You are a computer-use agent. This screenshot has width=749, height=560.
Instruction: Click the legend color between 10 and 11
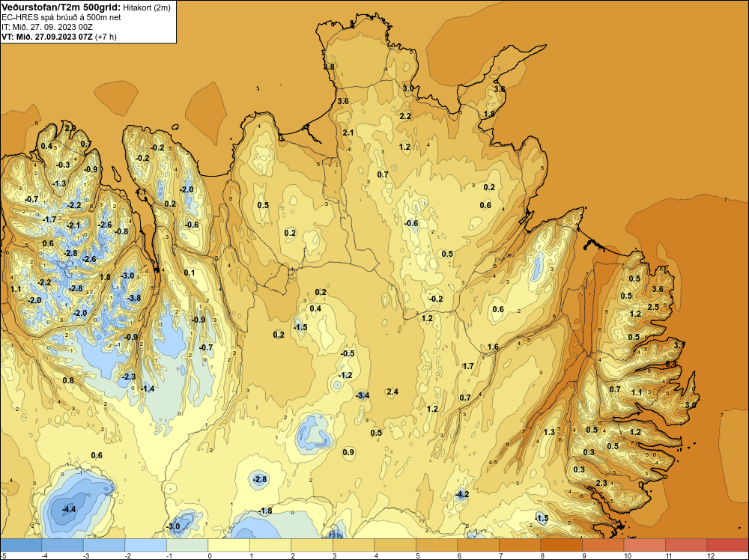tap(644, 545)
